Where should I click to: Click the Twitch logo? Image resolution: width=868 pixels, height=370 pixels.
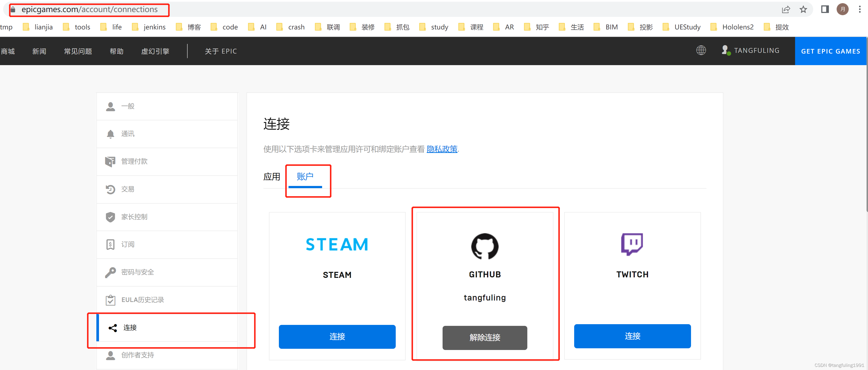point(632,244)
